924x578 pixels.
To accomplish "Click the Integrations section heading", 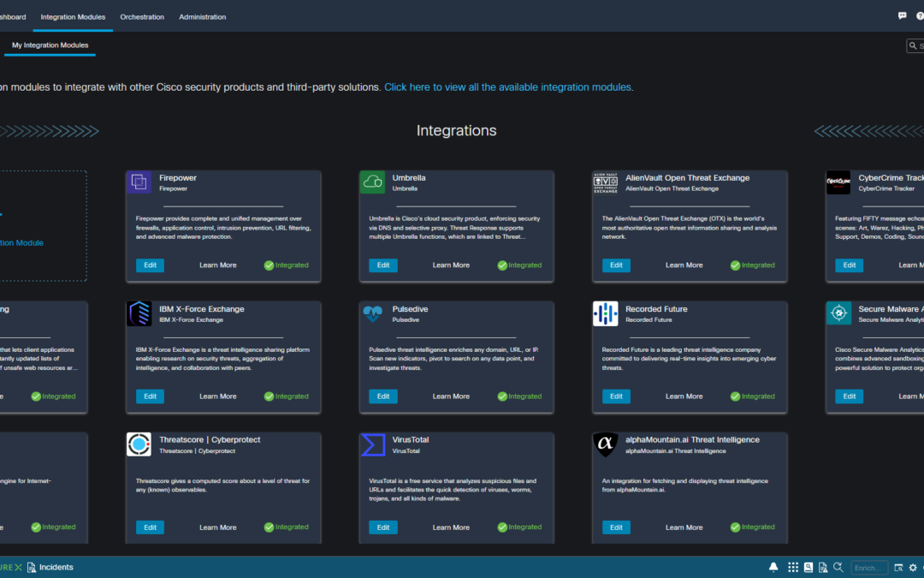I will pyautogui.click(x=457, y=130).
